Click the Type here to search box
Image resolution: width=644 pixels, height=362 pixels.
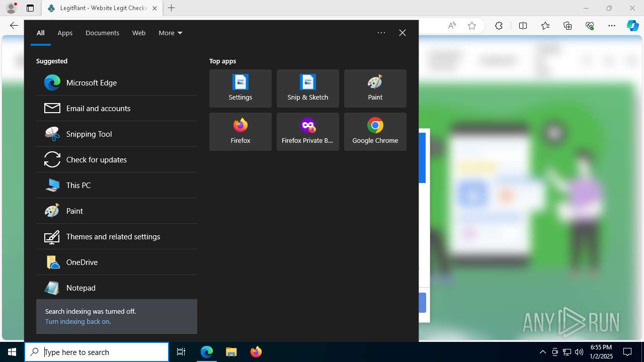[97, 352]
